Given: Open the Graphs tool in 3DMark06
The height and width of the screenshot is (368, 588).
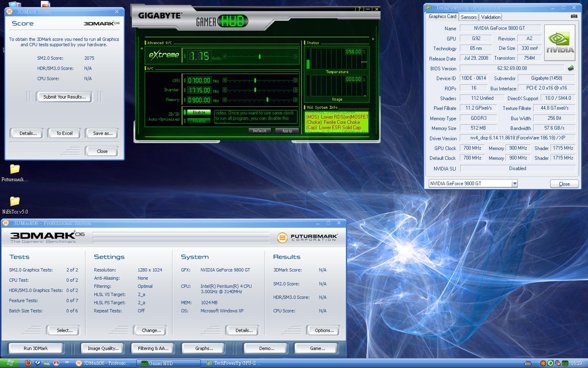Looking at the screenshot, I should 204,348.
